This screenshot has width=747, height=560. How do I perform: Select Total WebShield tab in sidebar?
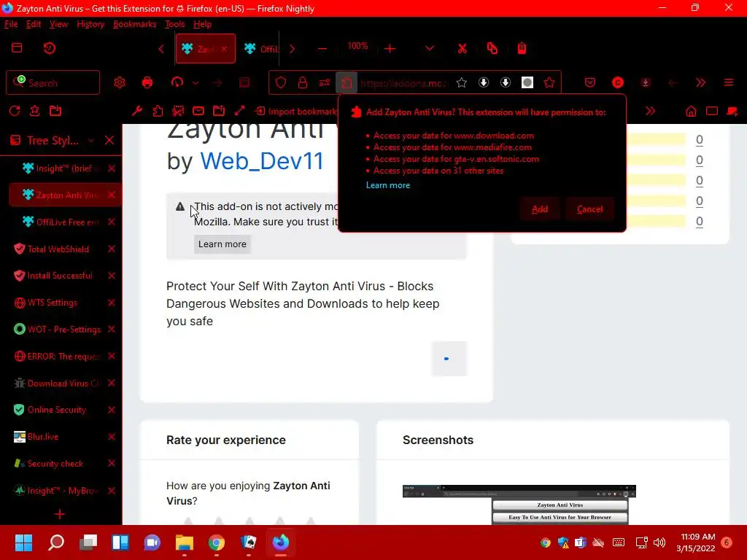57,249
